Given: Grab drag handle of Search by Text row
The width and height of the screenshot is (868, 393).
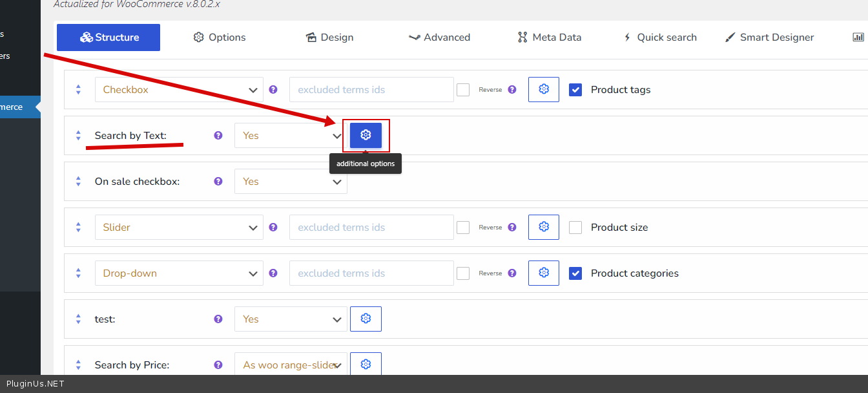Looking at the screenshot, I should (78, 136).
